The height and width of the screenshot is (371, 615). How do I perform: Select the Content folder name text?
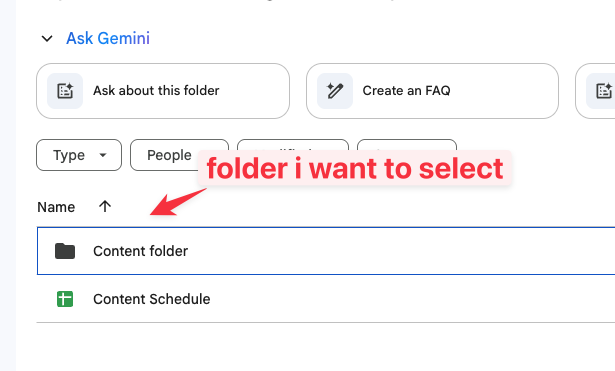(140, 251)
